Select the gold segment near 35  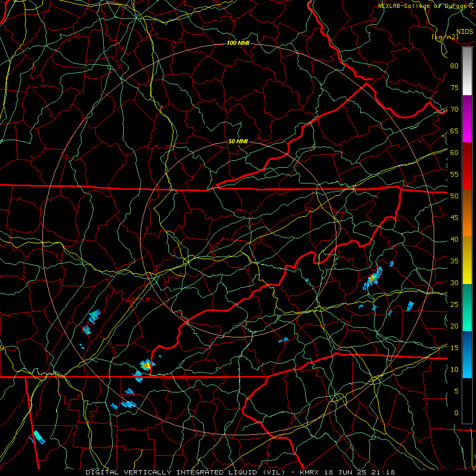click(x=467, y=260)
